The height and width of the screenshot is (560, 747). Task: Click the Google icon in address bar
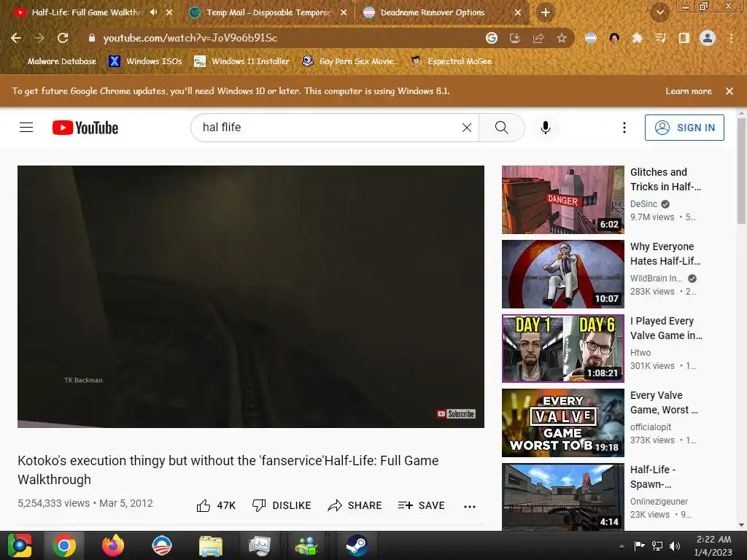(492, 38)
